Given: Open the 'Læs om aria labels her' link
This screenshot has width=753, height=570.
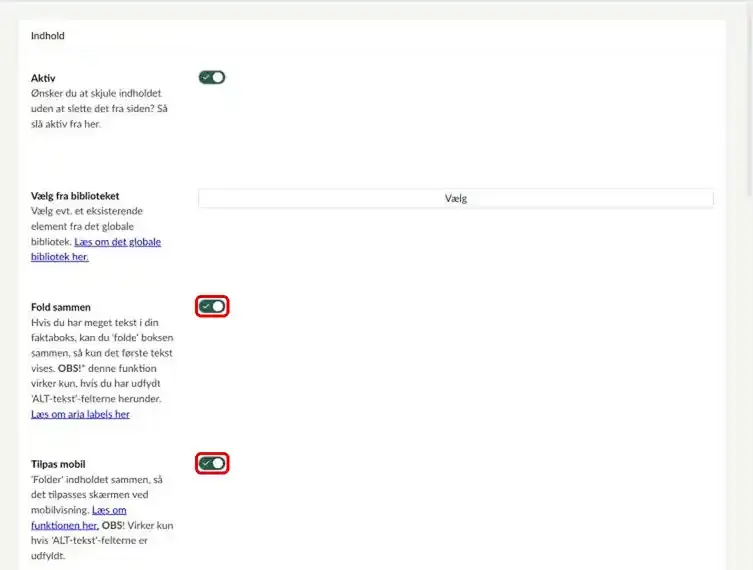Looking at the screenshot, I should 80,414.
